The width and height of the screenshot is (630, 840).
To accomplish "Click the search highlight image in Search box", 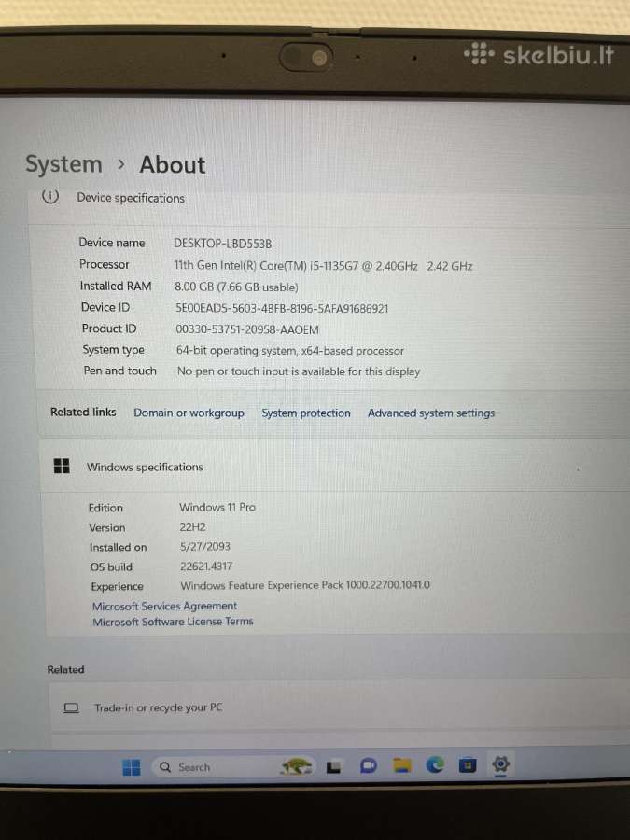I will pyautogui.click(x=296, y=766).
